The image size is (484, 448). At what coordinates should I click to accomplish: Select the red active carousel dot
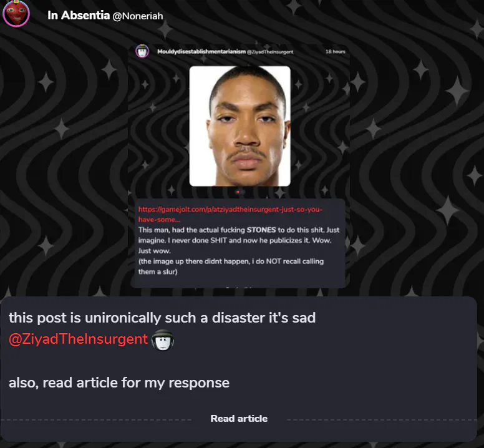pyautogui.click(x=238, y=192)
